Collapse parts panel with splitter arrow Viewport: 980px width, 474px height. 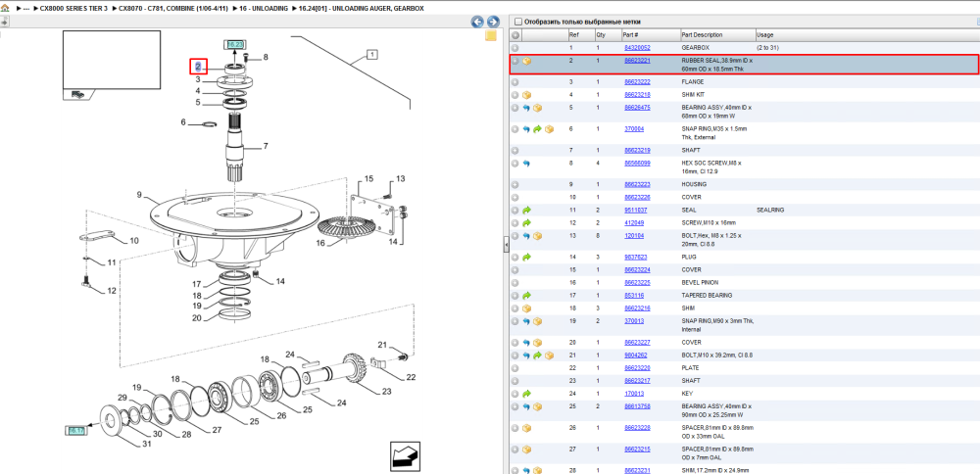click(506, 246)
